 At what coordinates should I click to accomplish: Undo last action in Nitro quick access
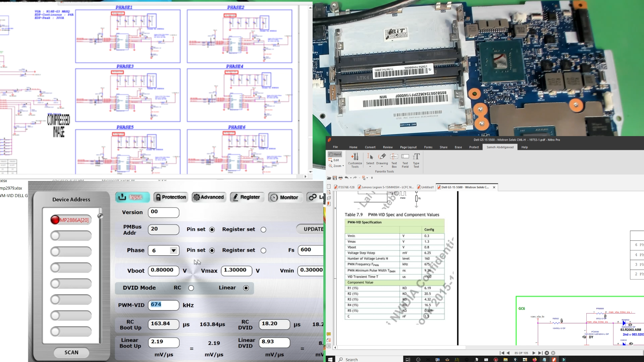click(x=346, y=178)
